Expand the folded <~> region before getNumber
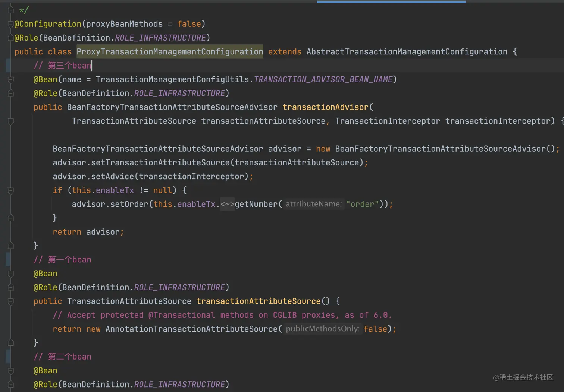This screenshot has width=564, height=392. [227, 204]
